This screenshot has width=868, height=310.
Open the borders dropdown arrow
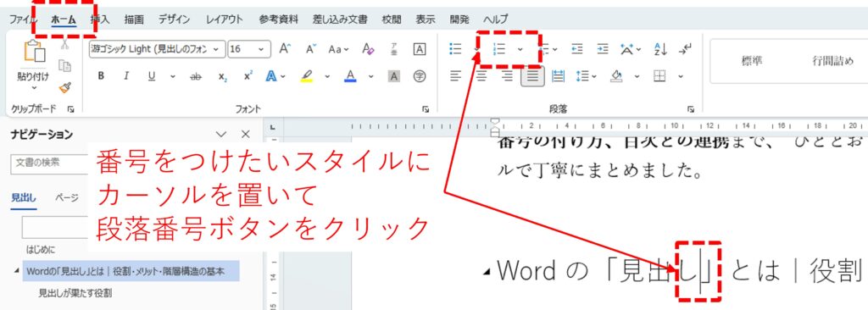(681, 76)
